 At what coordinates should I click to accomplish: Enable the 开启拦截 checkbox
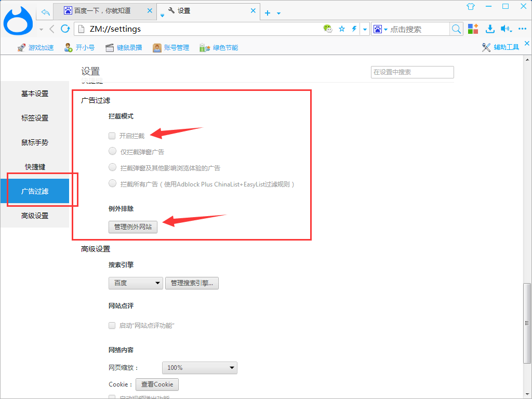(112, 135)
